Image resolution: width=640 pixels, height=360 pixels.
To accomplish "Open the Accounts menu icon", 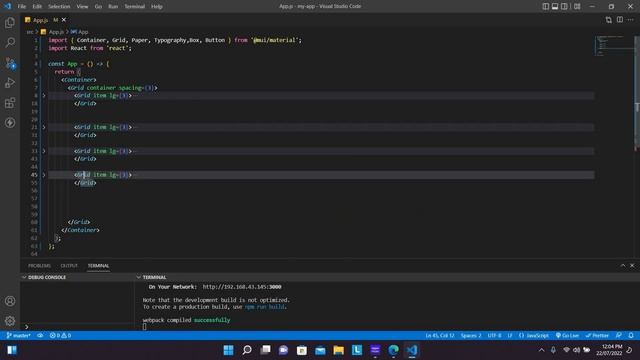I will 10,301.
